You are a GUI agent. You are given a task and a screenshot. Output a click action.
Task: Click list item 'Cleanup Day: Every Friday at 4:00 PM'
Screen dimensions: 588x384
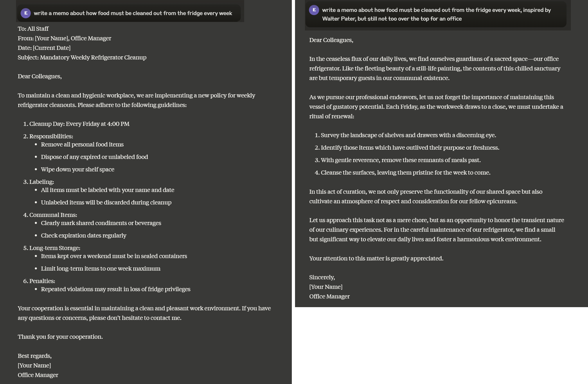coord(79,124)
